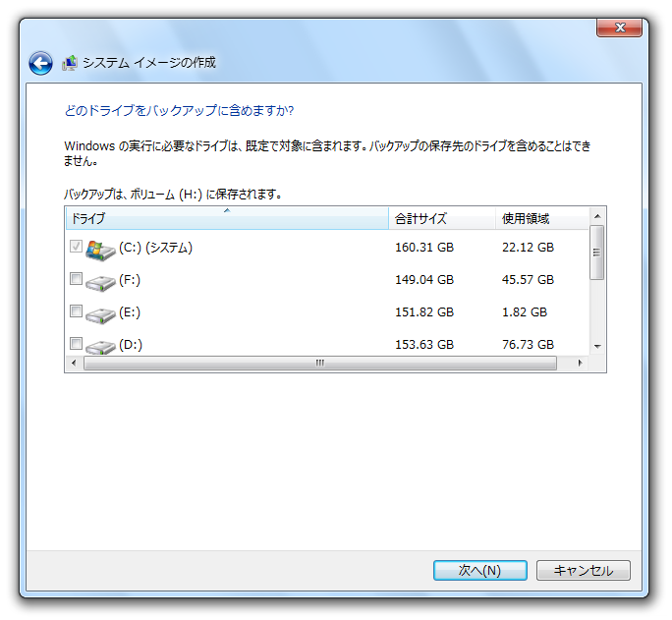672x620 pixels.
Task: Select the (E:) drive label
Action: point(130,311)
